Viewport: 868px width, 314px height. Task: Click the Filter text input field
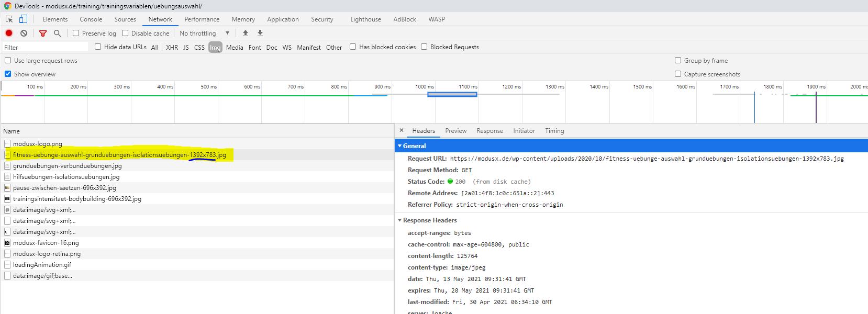pyautogui.click(x=46, y=47)
